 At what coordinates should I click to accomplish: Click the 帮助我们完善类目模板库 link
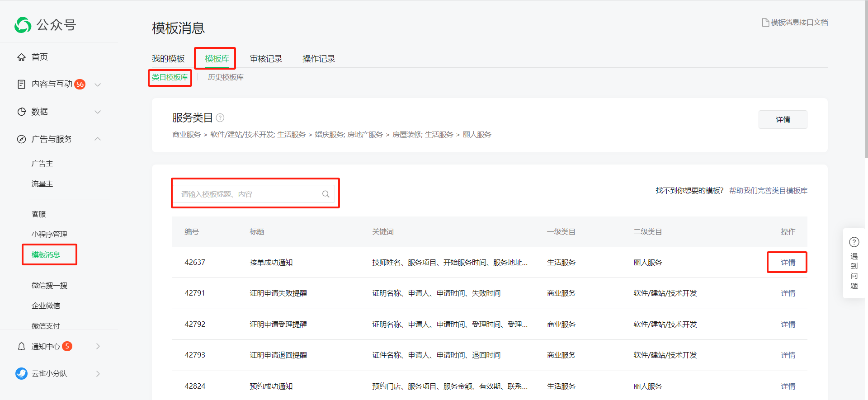pyautogui.click(x=768, y=191)
